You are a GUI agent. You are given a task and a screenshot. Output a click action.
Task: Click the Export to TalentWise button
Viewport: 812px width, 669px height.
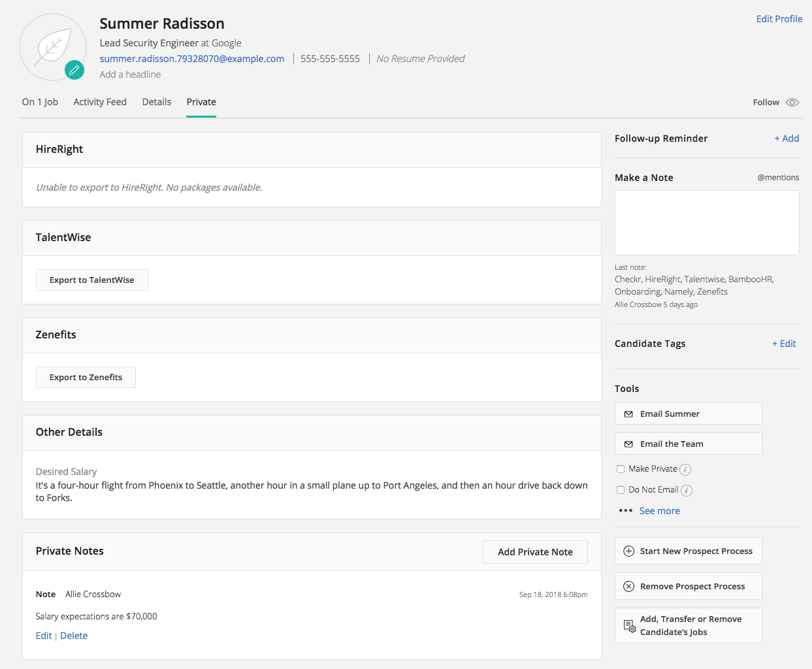(x=92, y=280)
